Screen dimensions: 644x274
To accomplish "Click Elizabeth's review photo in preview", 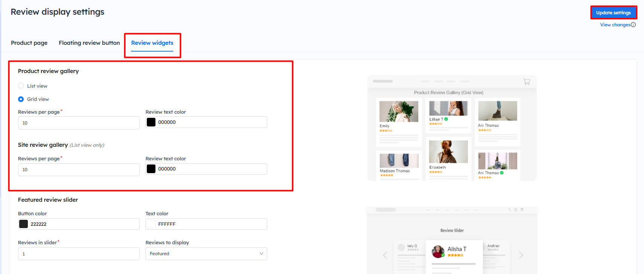I will point(448,152).
